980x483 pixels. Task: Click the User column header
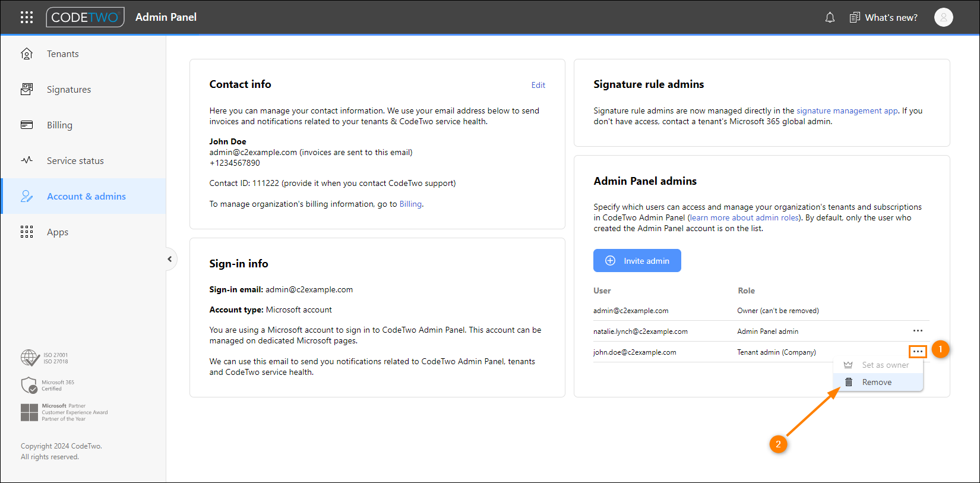602,291
